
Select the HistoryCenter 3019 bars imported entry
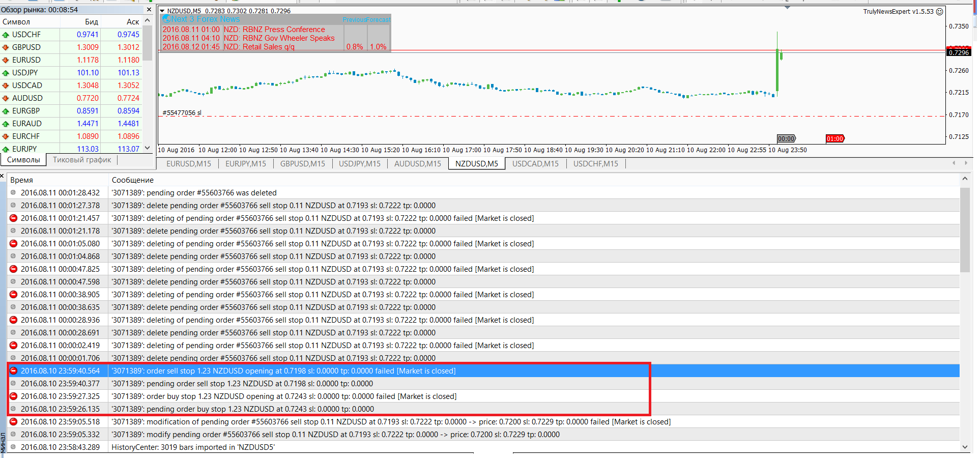point(483,447)
